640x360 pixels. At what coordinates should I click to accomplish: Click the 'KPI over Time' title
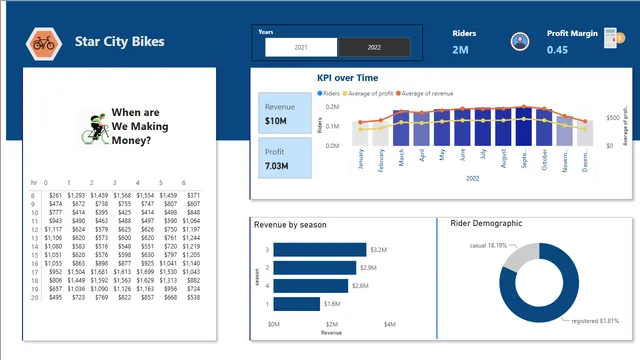[x=347, y=78]
